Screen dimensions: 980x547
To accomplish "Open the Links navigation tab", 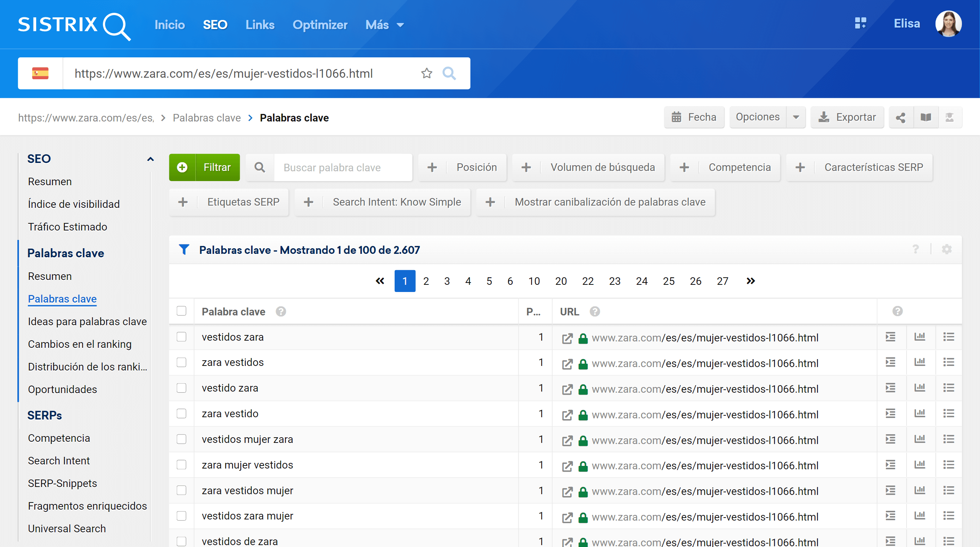I will click(x=260, y=25).
